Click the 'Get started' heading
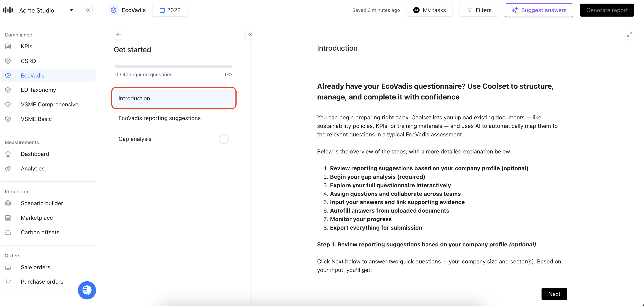Viewport: 644px width, 306px height. (x=132, y=50)
